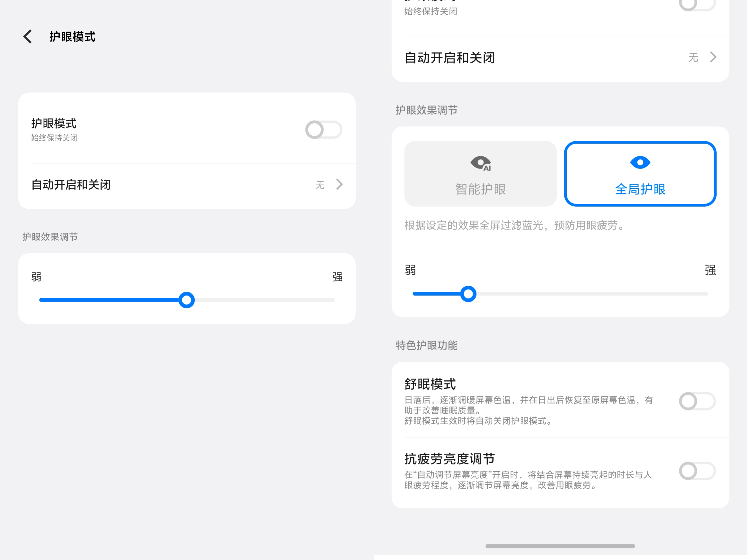The height and width of the screenshot is (560, 747).
Task: Click the 强 end of left slider
Action: (337, 277)
